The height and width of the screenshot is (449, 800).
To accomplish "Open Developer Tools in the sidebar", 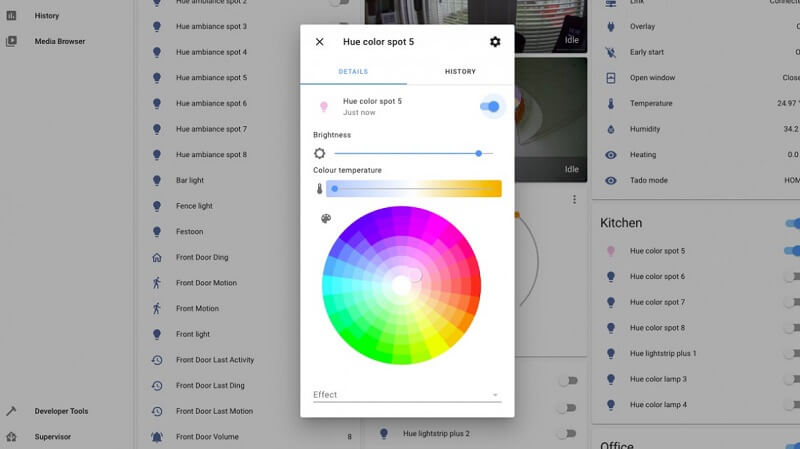I will click(61, 411).
